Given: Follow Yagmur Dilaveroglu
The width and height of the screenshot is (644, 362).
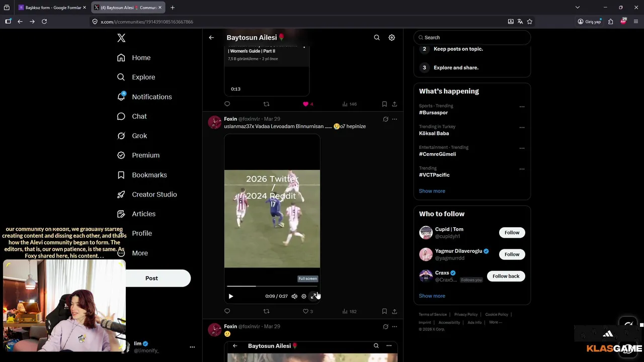Looking at the screenshot, I should click(x=512, y=254).
